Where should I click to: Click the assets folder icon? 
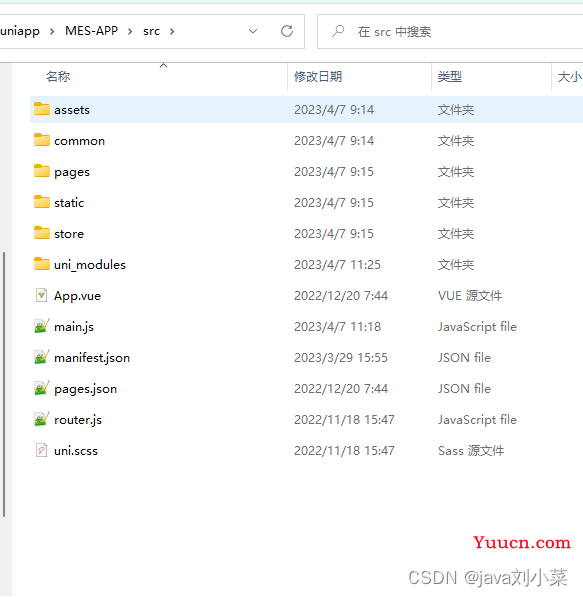(x=42, y=109)
